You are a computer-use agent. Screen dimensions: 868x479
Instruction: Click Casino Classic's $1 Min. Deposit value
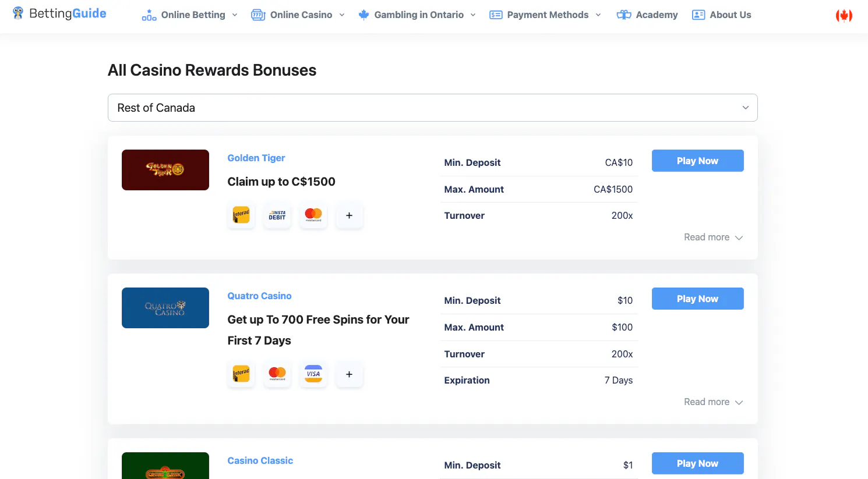click(628, 465)
